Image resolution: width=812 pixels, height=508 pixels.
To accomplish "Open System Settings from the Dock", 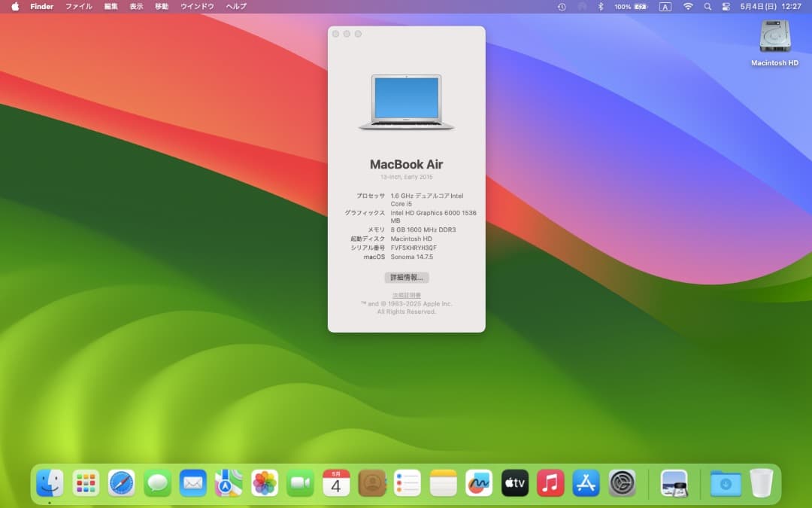I will (x=622, y=482).
